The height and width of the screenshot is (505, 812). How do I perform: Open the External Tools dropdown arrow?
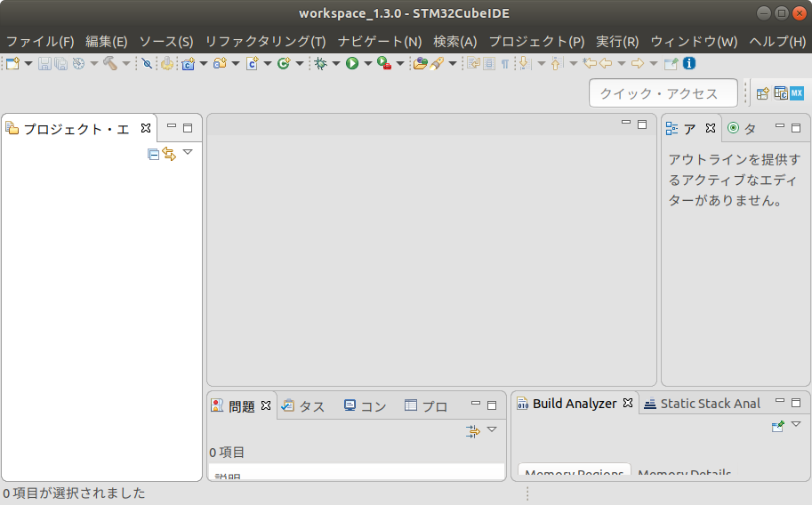[x=400, y=64]
